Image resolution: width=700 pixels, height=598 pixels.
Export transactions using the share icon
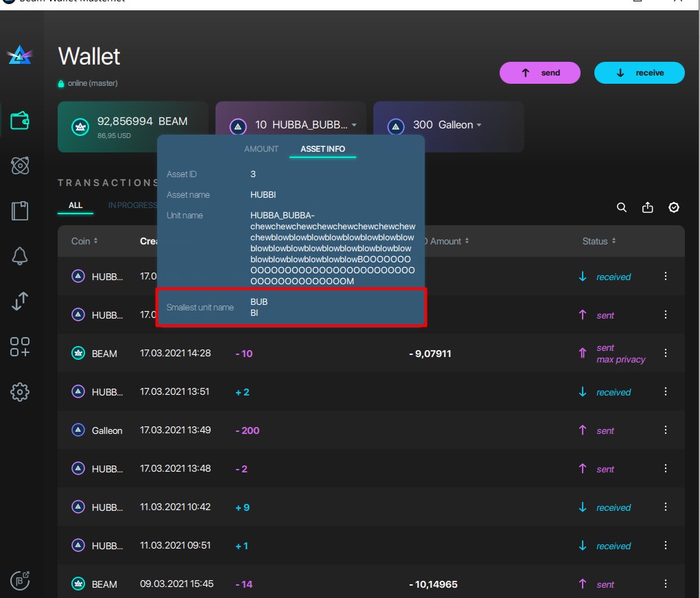(x=647, y=207)
